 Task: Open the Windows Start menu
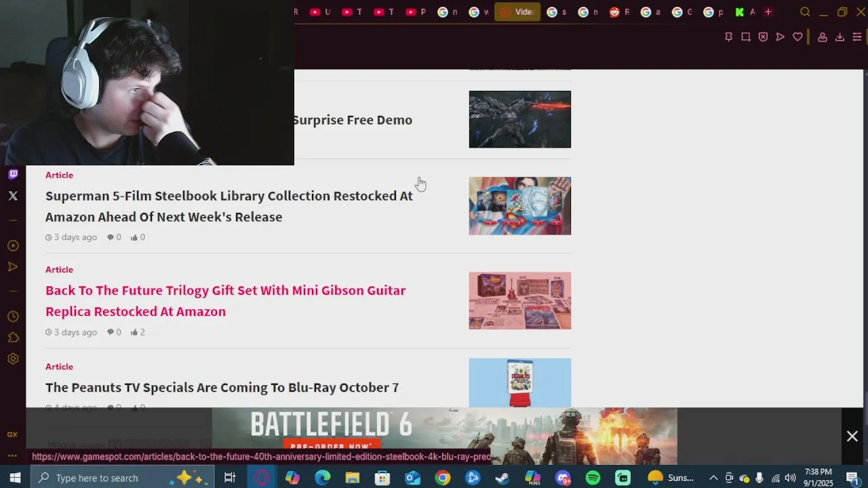[15, 478]
